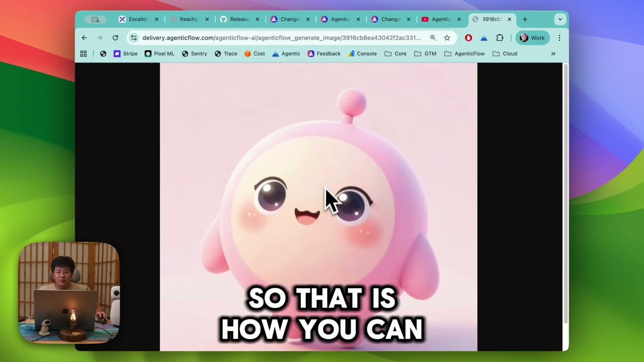
Task: Close the active 3916cb tab
Action: point(509,19)
